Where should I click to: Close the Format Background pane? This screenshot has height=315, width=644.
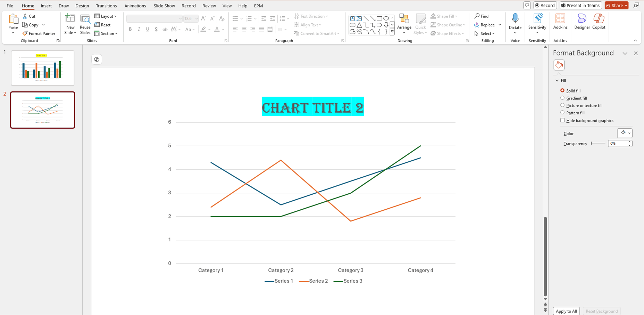(x=636, y=53)
